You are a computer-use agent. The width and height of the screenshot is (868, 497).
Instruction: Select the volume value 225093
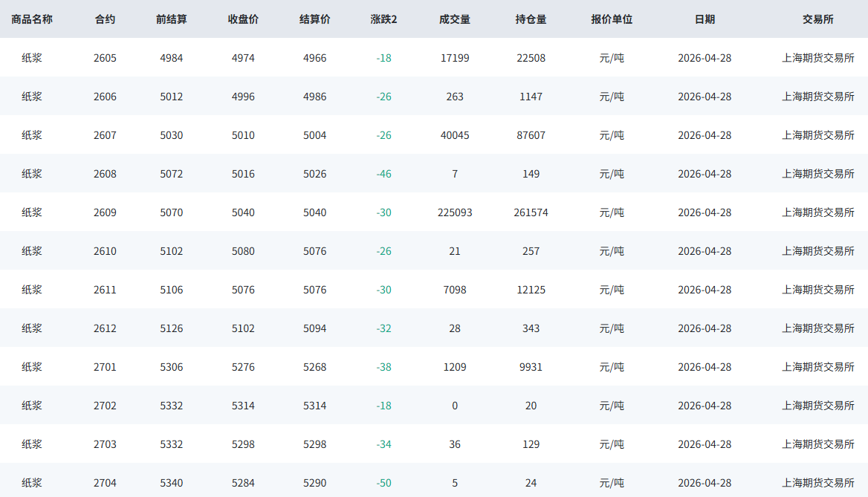coord(455,212)
